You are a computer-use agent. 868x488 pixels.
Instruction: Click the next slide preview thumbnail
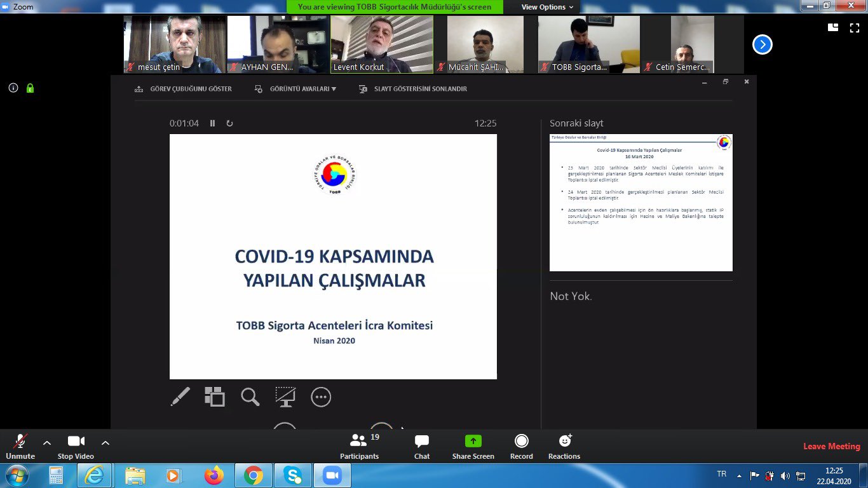(641, 203)
